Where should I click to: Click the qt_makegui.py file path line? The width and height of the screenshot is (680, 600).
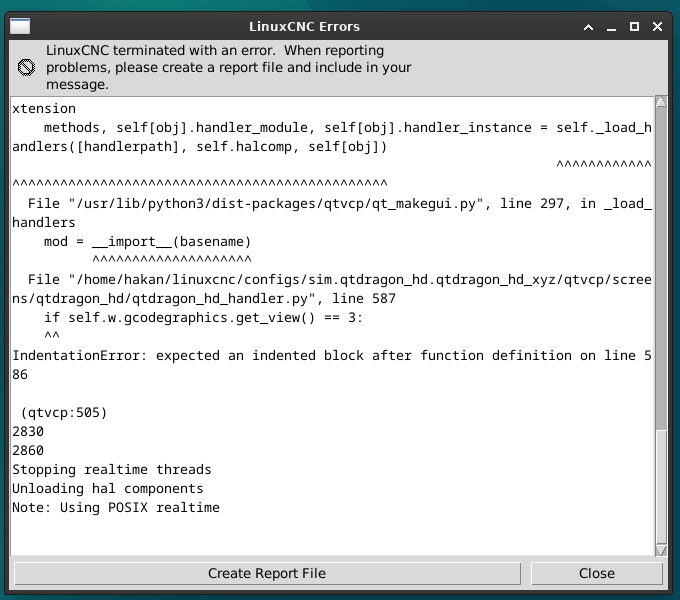click(x=332, y=213)
